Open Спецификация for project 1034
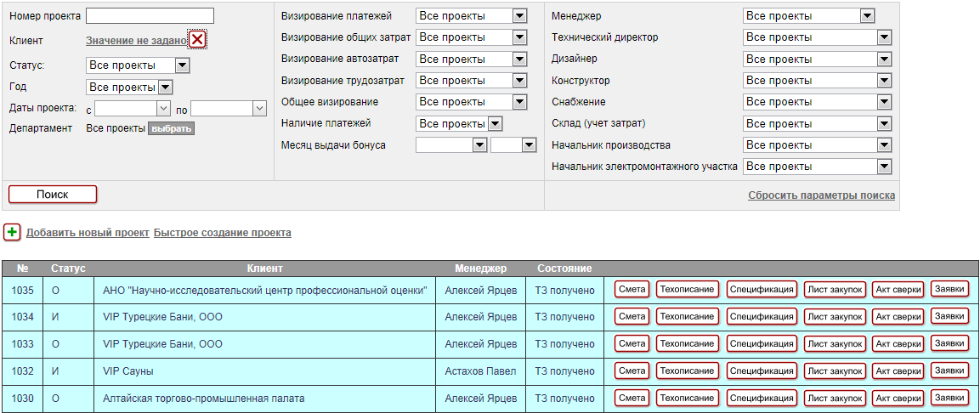This screenshot has height=413, width=980. pos(762,317)
